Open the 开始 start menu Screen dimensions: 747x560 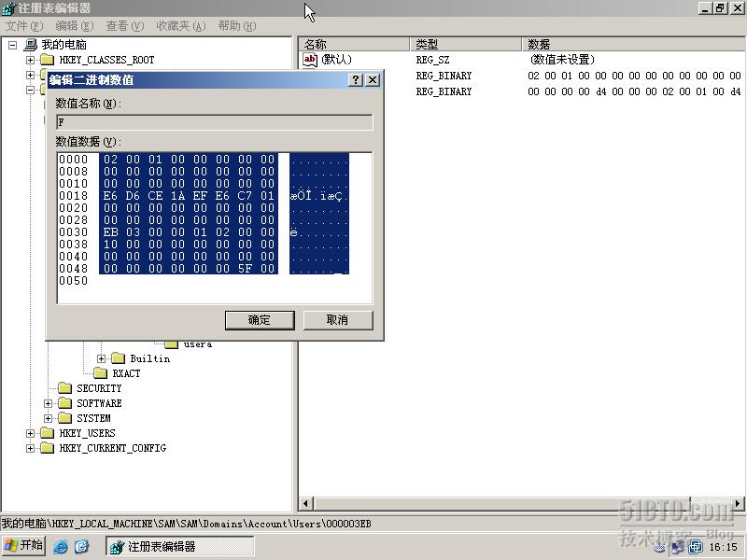point(24,545)
